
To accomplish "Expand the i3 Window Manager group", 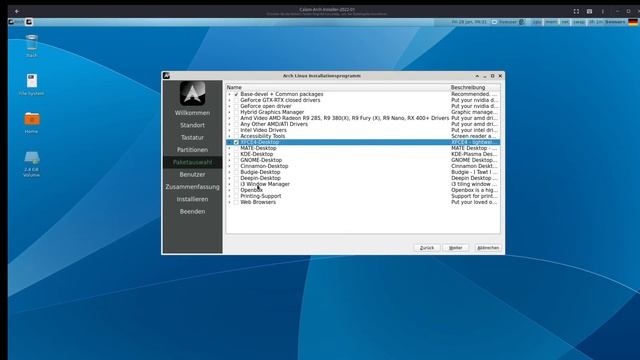I will pos(229,184).
